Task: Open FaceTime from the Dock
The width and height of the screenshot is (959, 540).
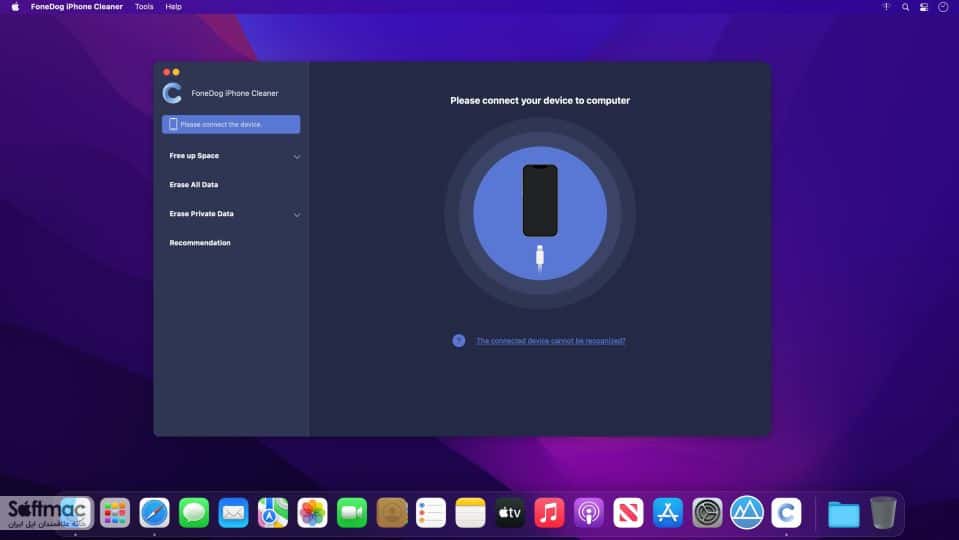Action: 352,512
